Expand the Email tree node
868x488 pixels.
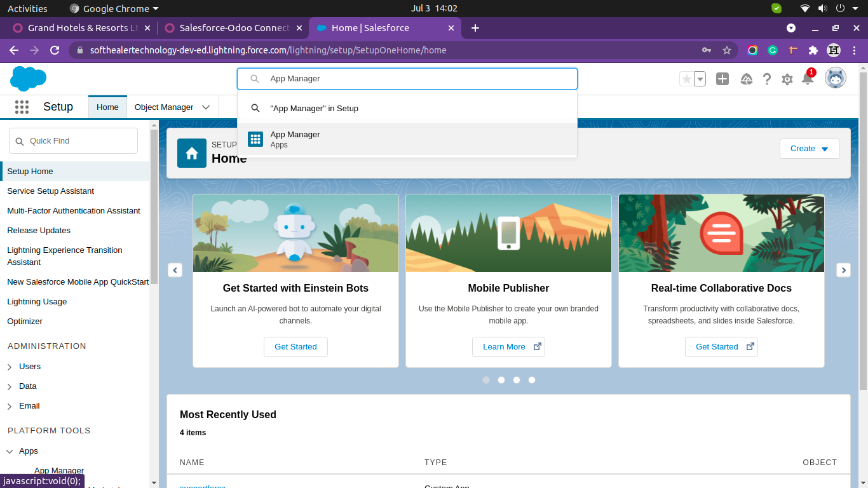pyautogui.click(x=10, y=407)
